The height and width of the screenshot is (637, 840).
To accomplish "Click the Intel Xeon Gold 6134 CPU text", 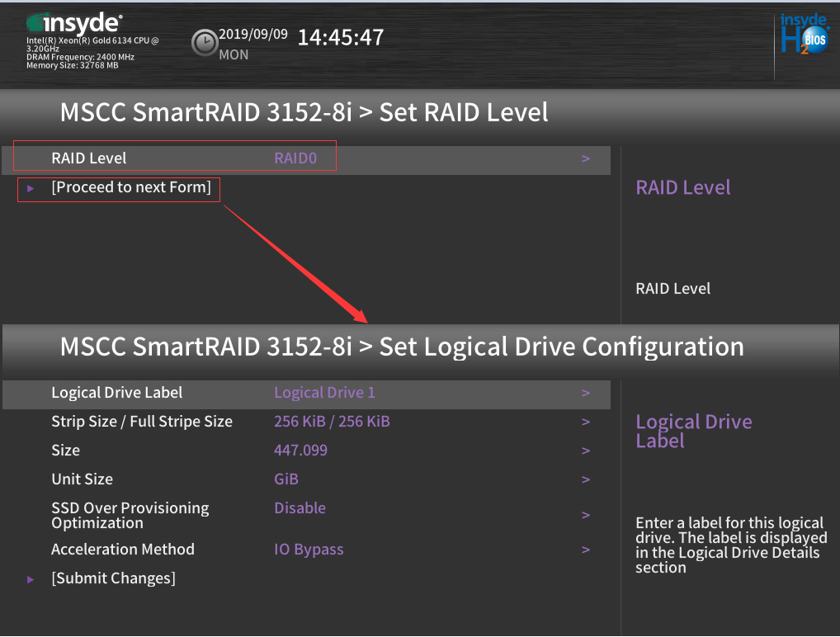I will pyautogui.click(x=92, y=44).
